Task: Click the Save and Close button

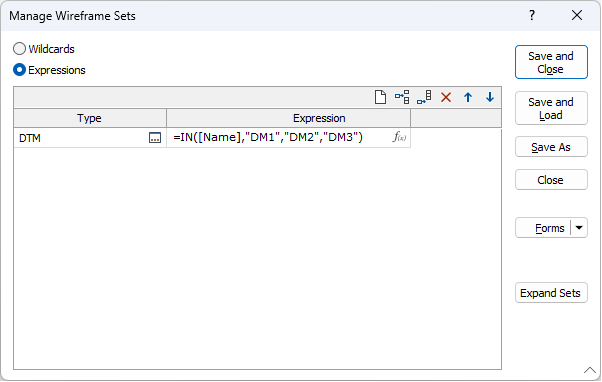Action: pos(551,62)
